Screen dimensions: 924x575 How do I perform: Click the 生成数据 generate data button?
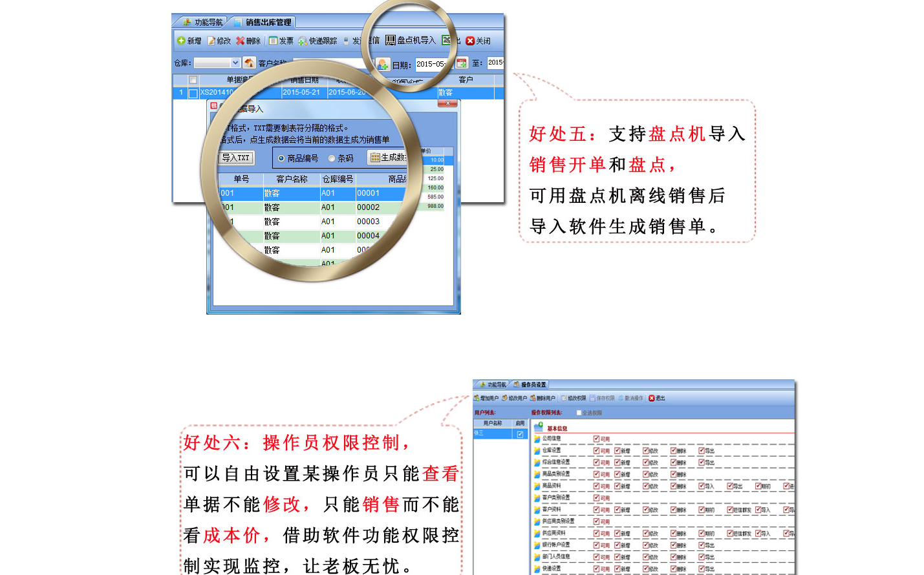pyautogui.click(x=389, y=157)
